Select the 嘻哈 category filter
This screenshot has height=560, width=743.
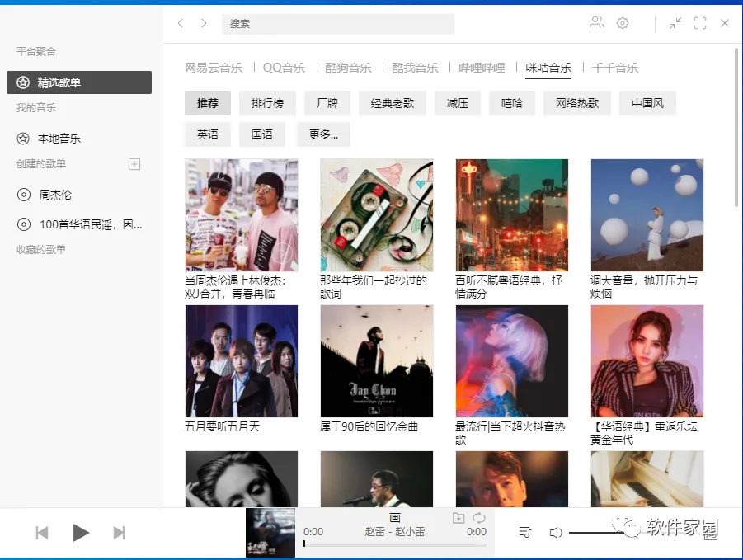512,103
